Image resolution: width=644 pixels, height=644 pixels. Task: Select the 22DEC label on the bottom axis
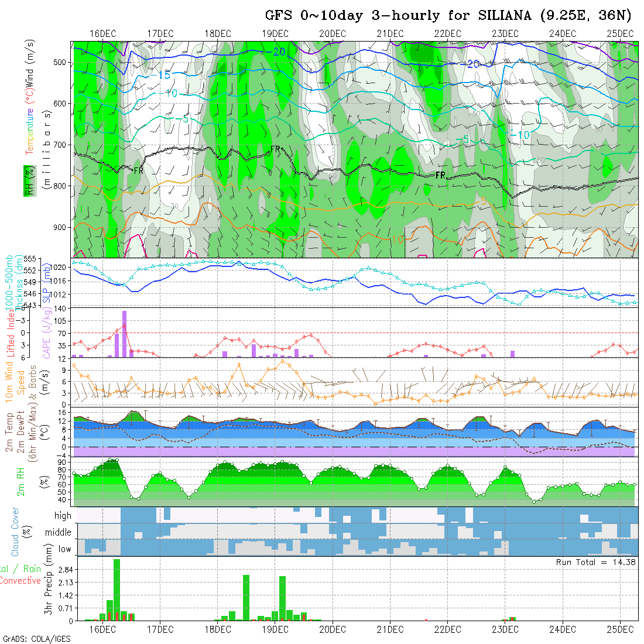(447, 629)
